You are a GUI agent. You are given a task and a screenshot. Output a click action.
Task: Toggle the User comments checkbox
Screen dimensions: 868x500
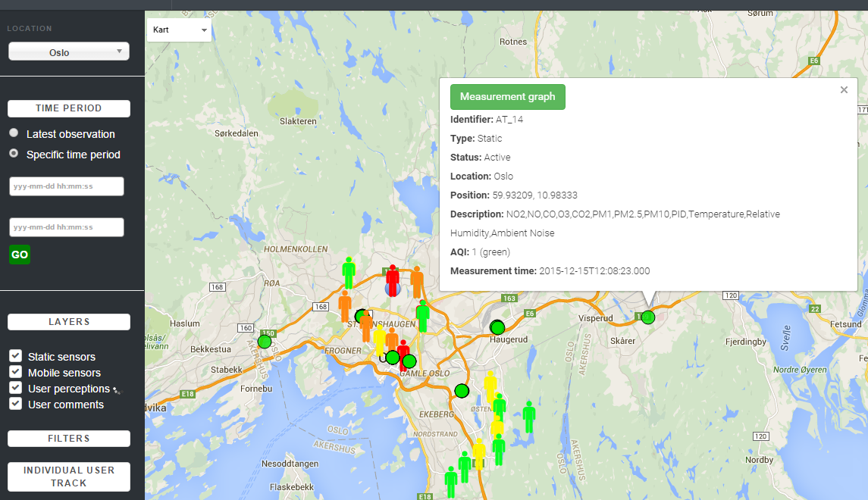point(15,404)
